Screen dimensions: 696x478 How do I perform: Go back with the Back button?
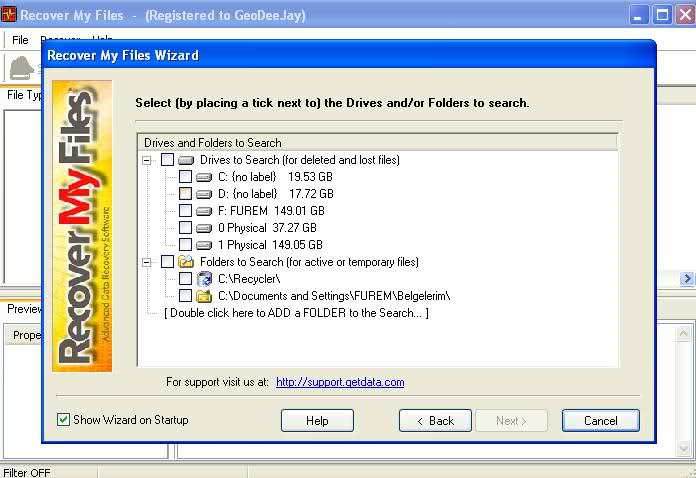[x=435, y=420]
